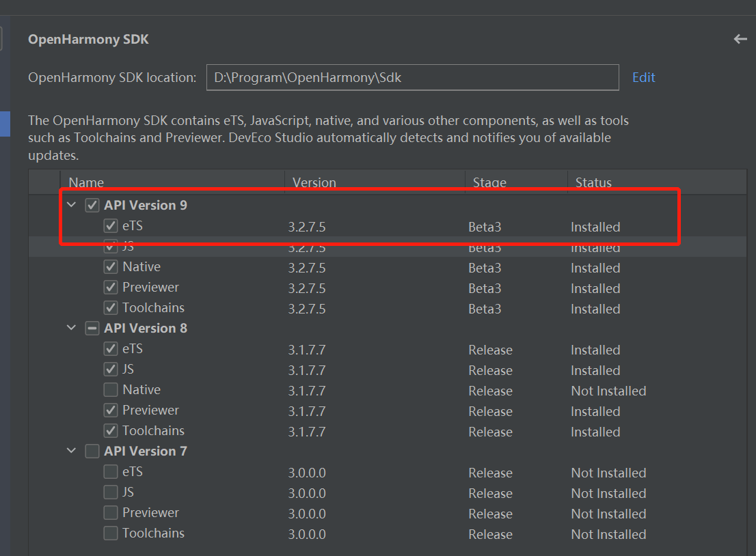Image resolution: width=756 pixels, height=556 pixels.
Task: Select the API Version 8 row label
Action: pyautogui.click(x=146, y=328)
